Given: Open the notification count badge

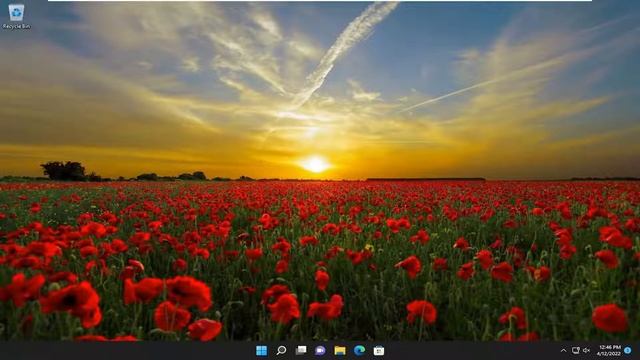Looking at the screenshot, I should (x=628, y=351).
